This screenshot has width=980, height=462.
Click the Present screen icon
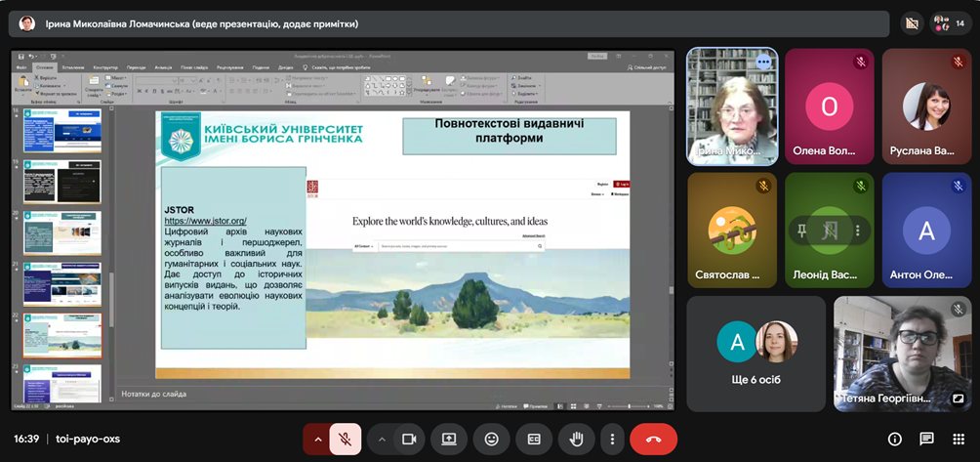tap(450, 440)
